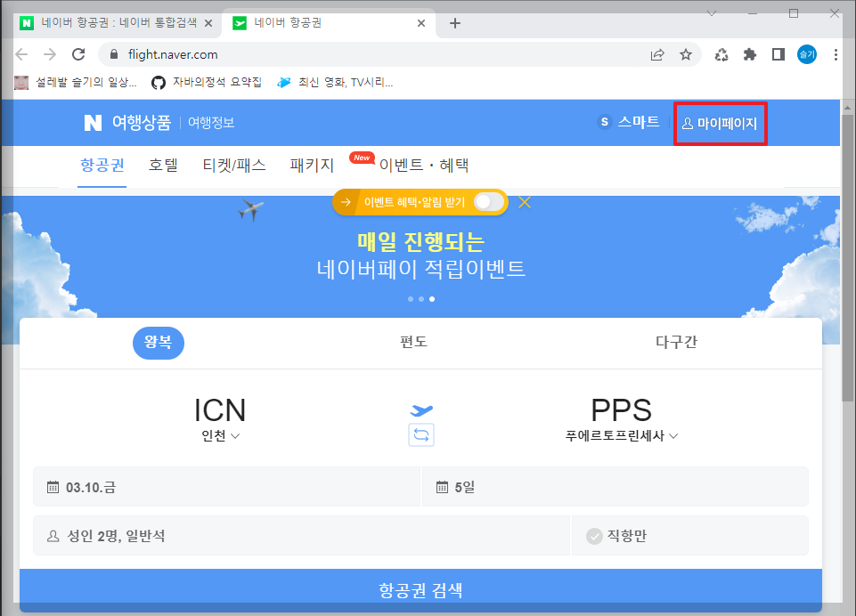856x616 pixels.
Task: Select the 편도 trip type
Action: (x=413, y=342)
